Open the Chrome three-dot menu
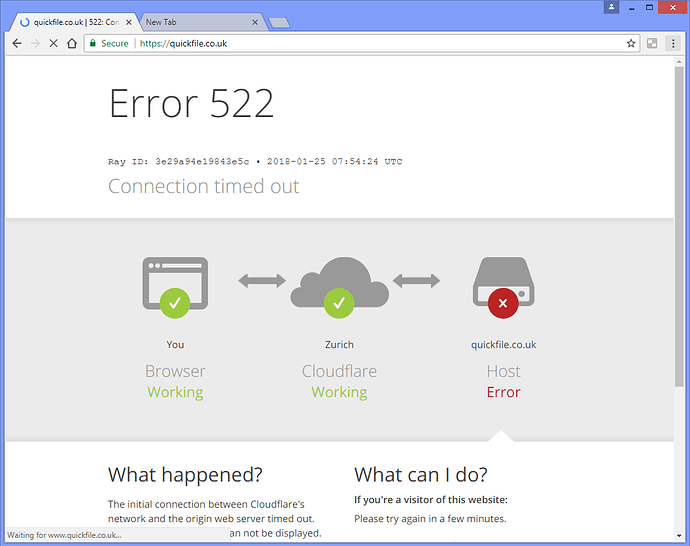 pos(673,43)
